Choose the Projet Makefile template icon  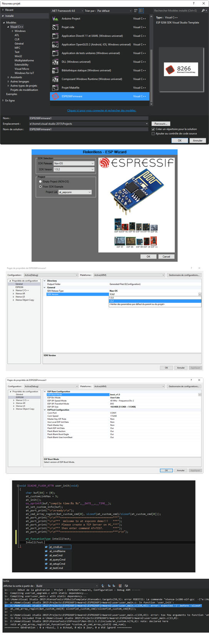pos(55,87)
